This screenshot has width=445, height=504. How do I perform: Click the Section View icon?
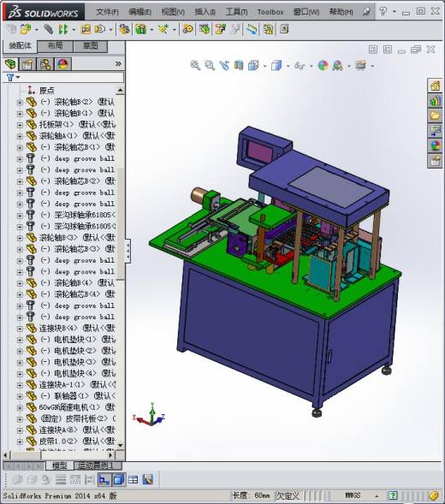point(239,66)
